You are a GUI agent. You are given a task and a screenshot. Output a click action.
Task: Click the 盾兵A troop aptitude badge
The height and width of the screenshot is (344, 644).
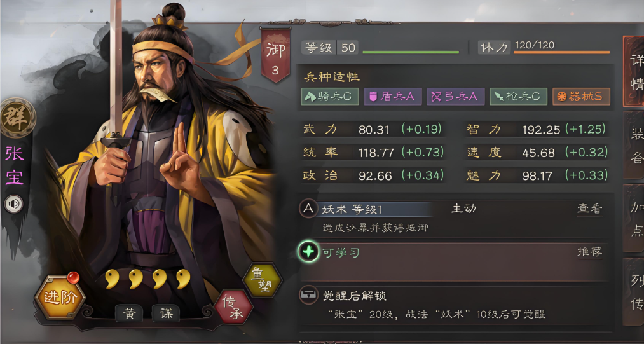[x=393, y=97]
